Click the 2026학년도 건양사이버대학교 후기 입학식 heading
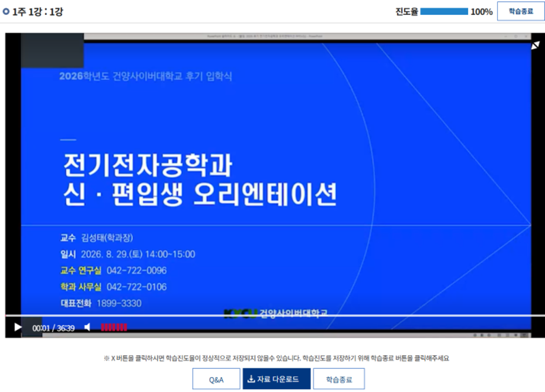 (145, 76)
